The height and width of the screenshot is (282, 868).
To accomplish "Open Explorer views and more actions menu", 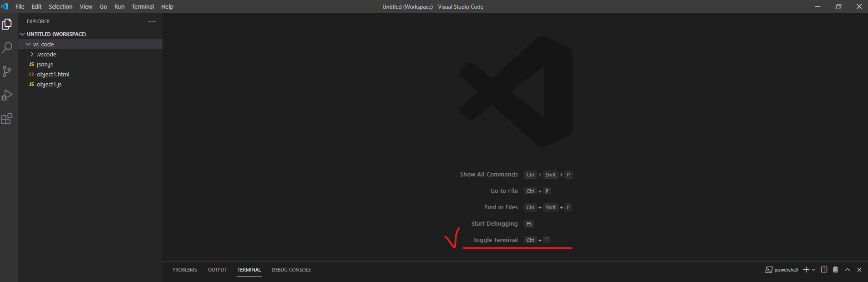I will 152,21.
